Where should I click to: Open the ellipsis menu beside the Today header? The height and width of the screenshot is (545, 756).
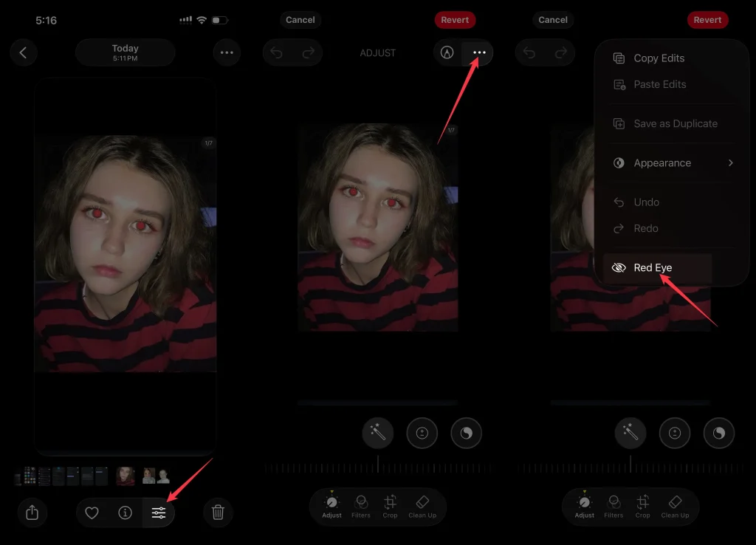(x=227, y=52)
